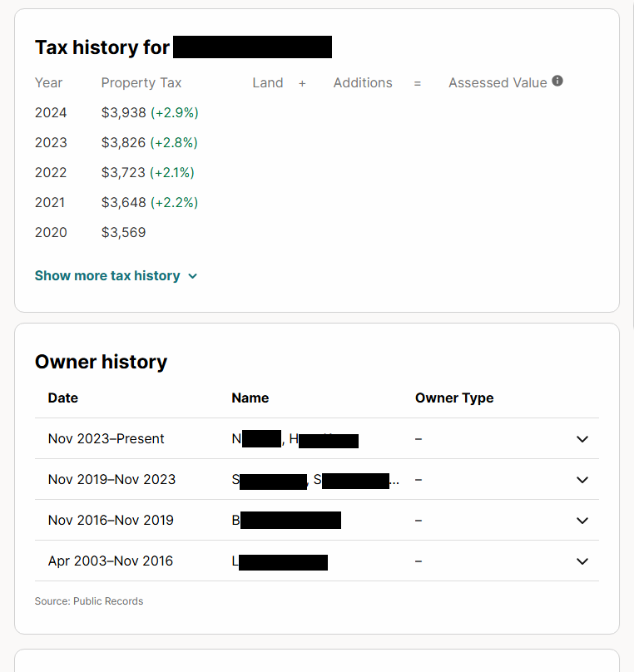Click the Source: Public Records note
The image size is (634, 672).
click(89, 601)
